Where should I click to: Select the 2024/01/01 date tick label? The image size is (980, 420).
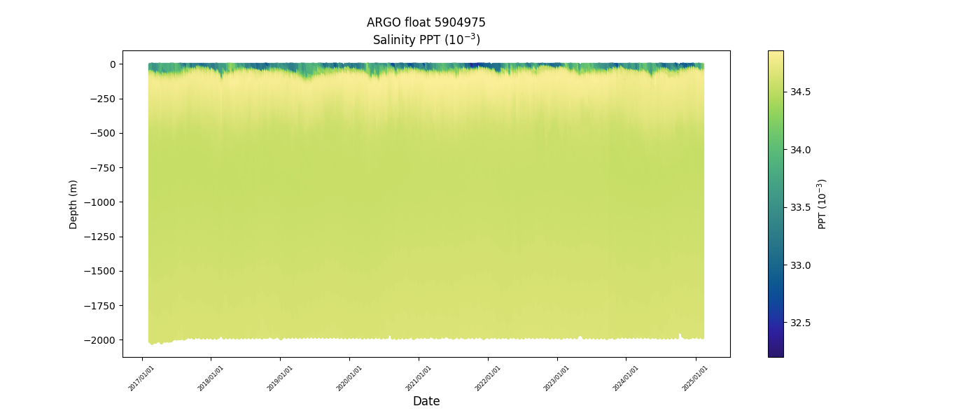click(626, 378)
